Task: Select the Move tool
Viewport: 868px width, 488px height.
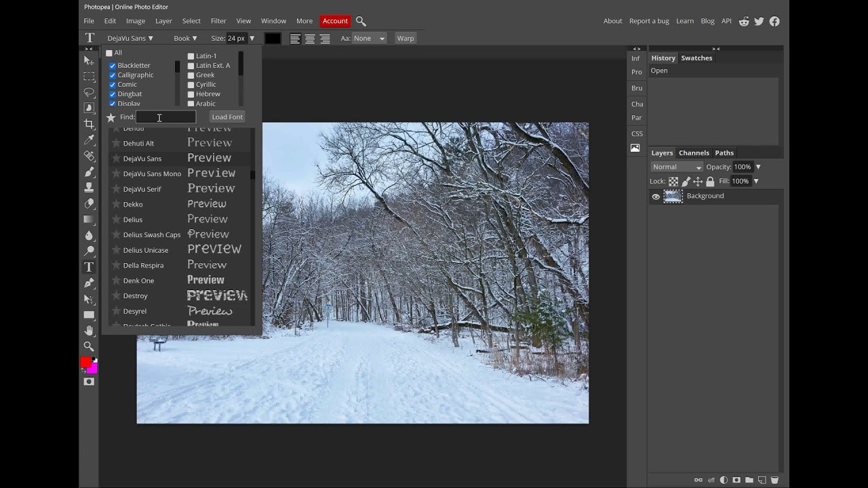Action: coord(89,60)
